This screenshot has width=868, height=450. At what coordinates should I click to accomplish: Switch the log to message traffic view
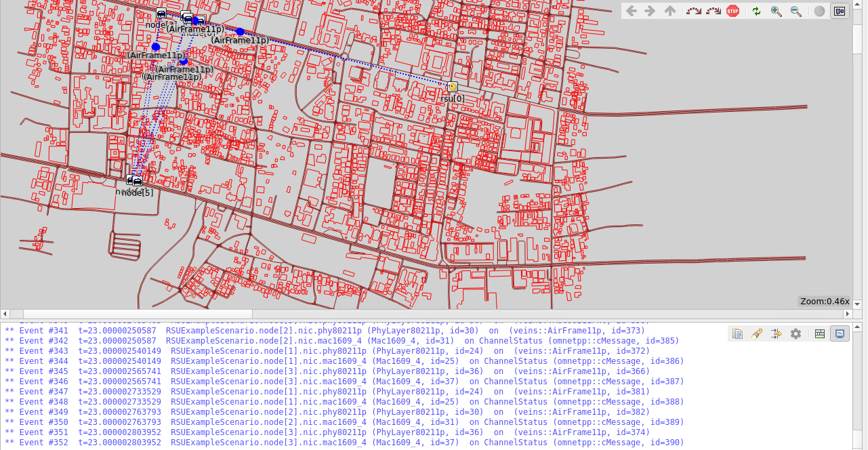(820, 333)
